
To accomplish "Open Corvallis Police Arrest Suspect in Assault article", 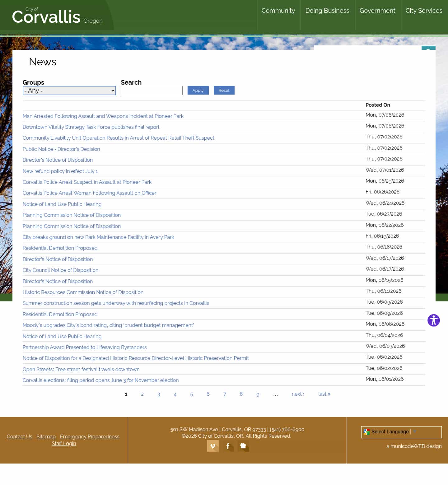I will (87, 182).
